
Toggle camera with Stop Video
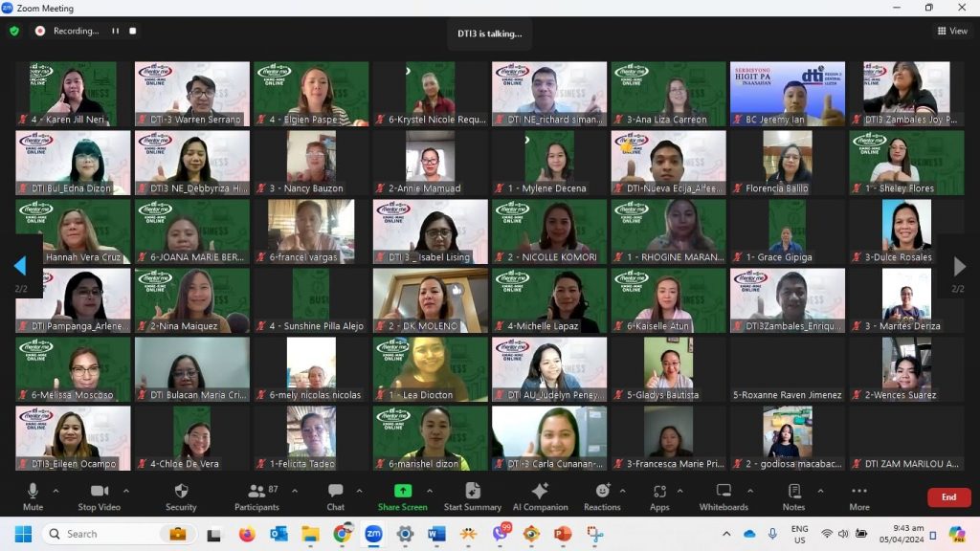(x=99, y=496)
